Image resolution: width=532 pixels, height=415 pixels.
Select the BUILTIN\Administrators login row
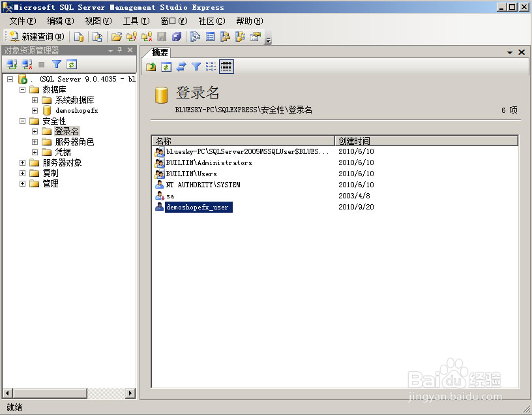click(x=335, y=162)
